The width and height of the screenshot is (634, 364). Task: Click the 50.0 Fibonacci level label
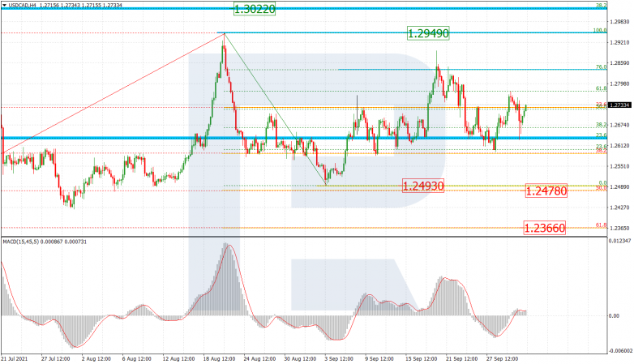coord(602,187)
